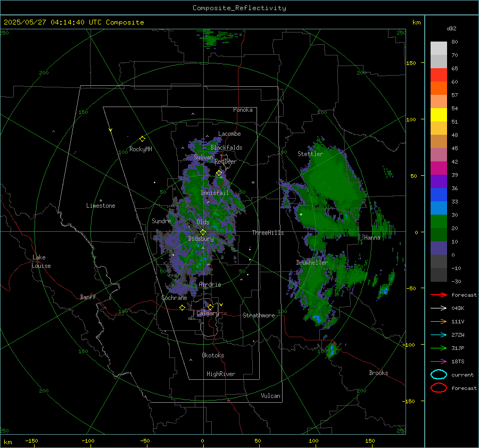Select the 60 dBZ red color swatch
Image resolution: width=479 pixels, height=448 pixels.
439,75
